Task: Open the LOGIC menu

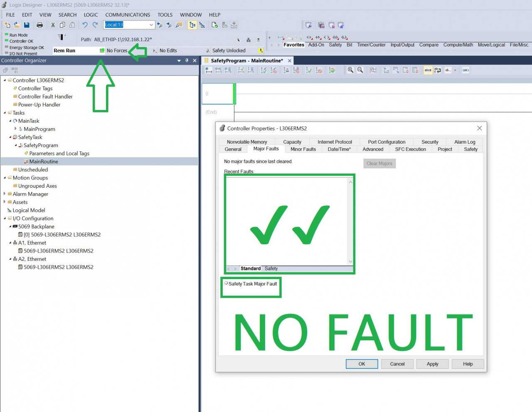Action: point(91,15)
